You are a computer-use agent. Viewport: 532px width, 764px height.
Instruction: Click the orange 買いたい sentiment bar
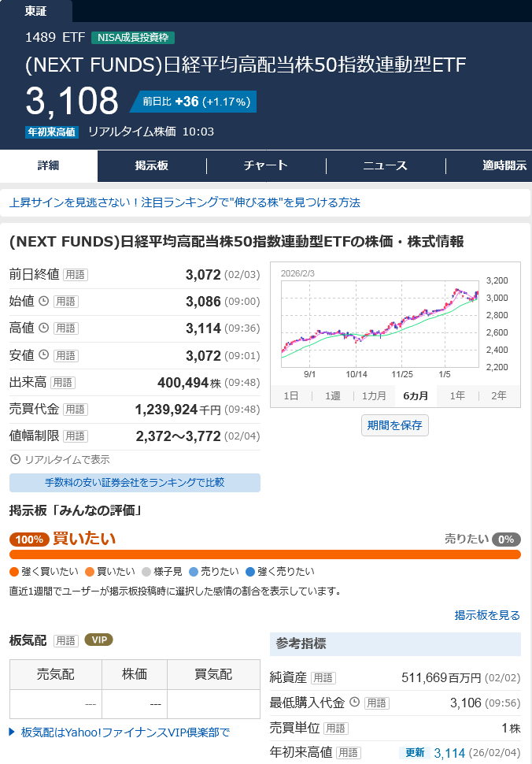264,554
